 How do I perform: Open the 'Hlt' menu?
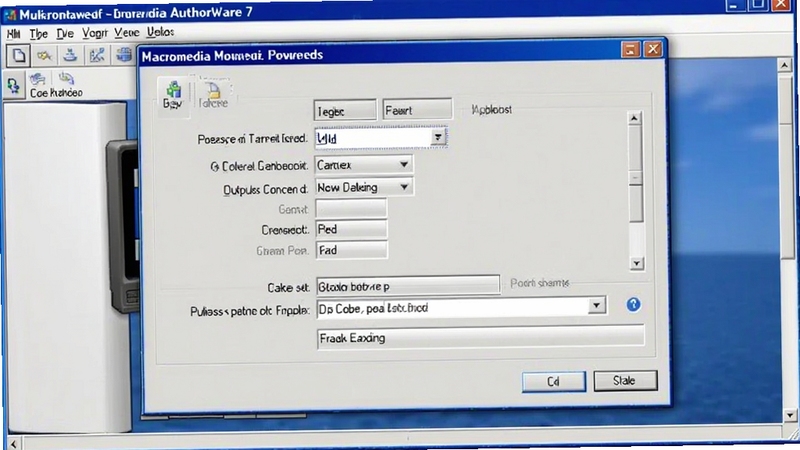coord(14,34)
